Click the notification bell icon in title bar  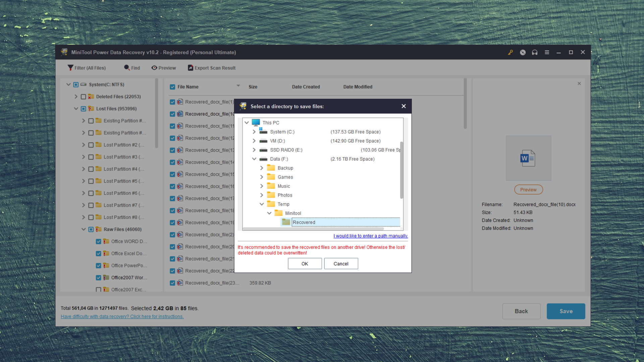coord(523,52)
